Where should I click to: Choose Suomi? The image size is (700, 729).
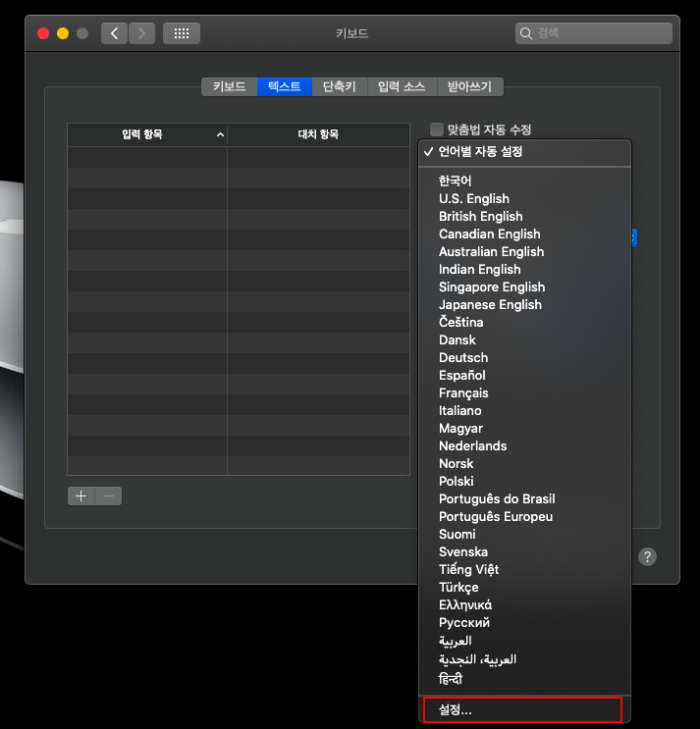click(x=524, y=534)
